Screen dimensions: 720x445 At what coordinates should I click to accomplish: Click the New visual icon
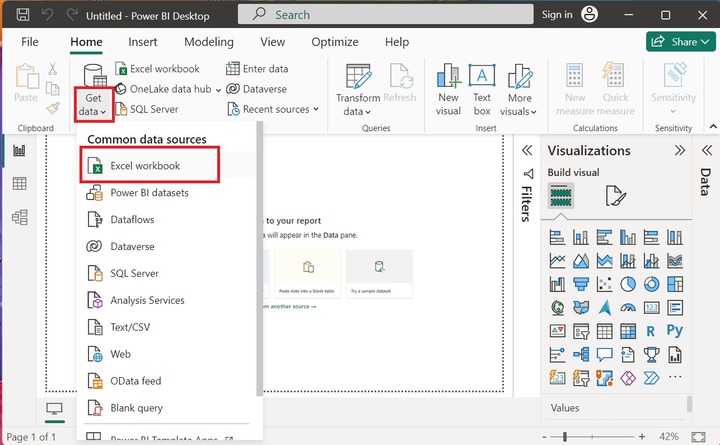coord(448,91)
